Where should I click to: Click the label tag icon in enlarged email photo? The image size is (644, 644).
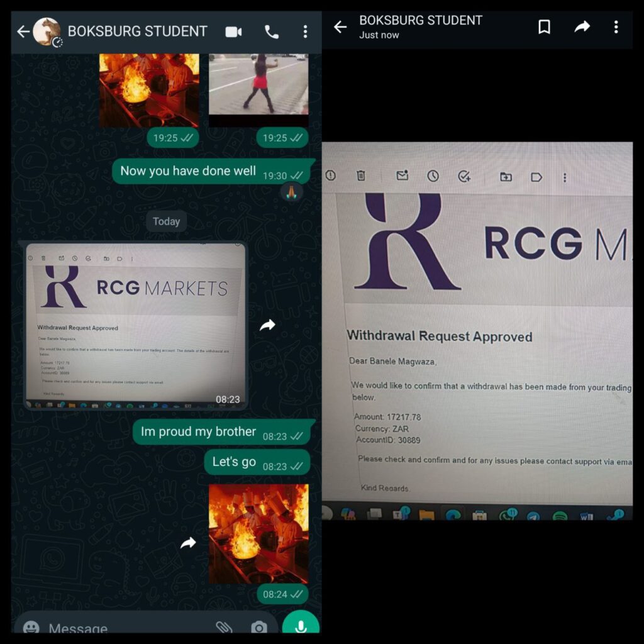(536, 177)
